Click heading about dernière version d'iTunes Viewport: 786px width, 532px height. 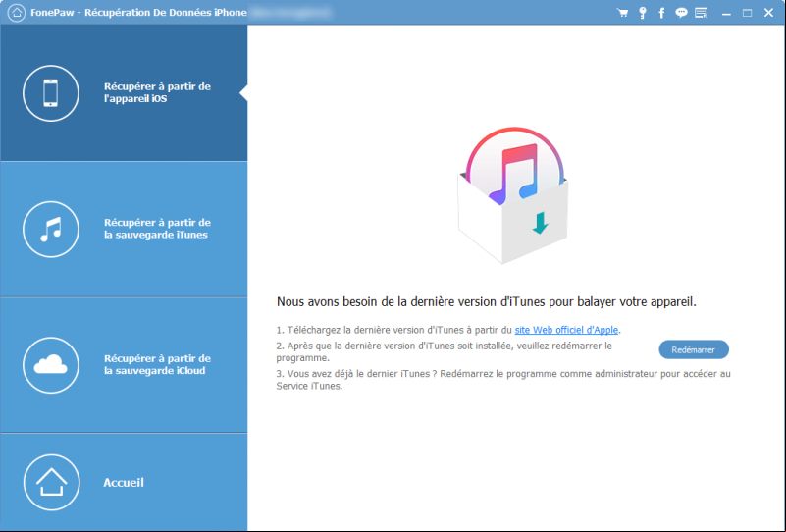pyautogui.click(x=487, y=302)
